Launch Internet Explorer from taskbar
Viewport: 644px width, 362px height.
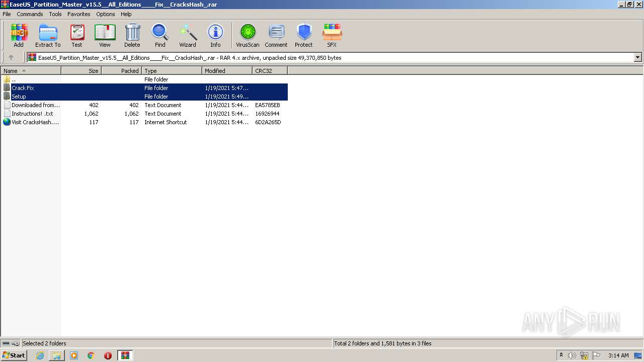tap(40, 355)
